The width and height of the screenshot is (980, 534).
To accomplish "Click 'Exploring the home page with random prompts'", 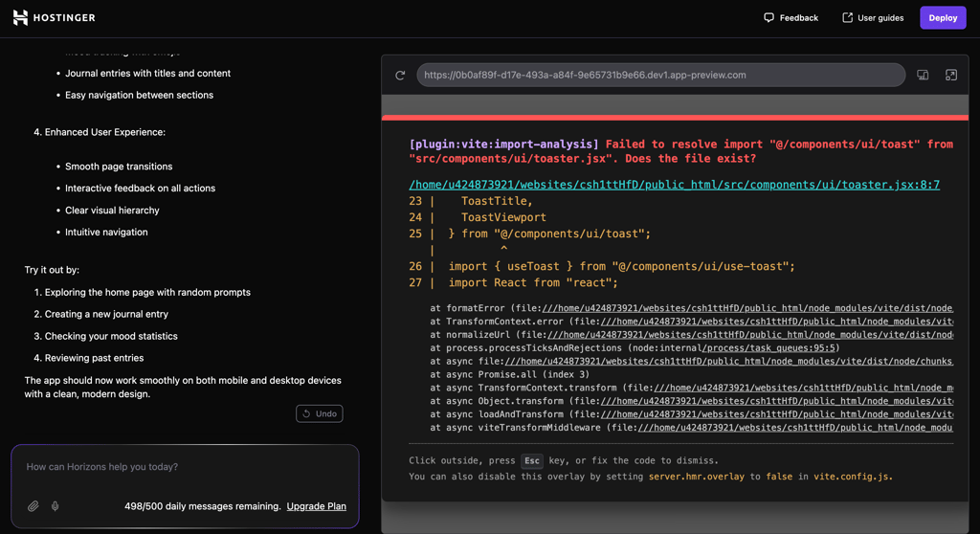I will (147, 292).
